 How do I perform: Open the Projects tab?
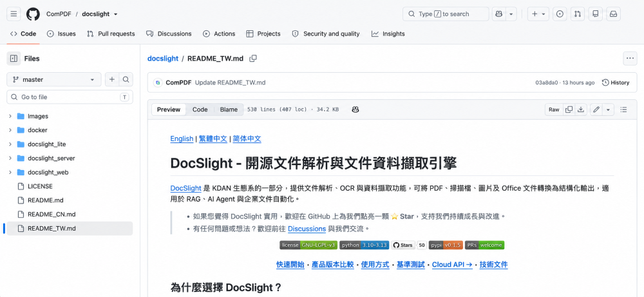263,34
